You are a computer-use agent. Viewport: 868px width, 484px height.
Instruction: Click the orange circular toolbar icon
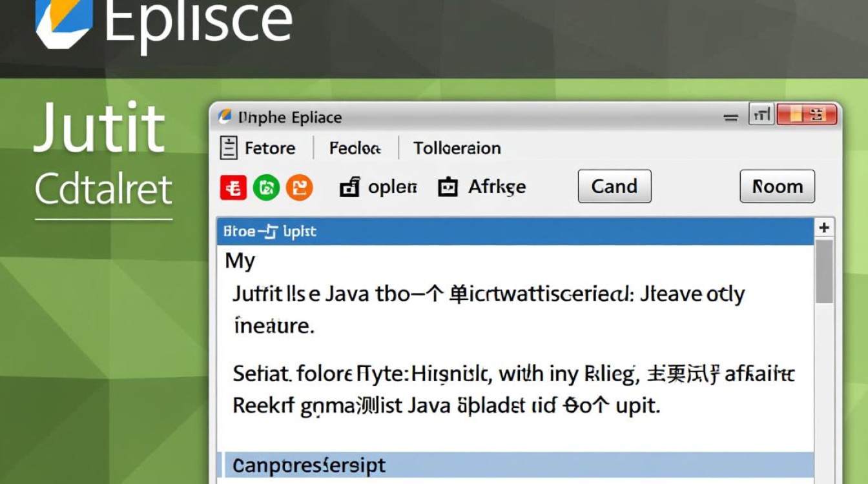(x=299, y=187)
